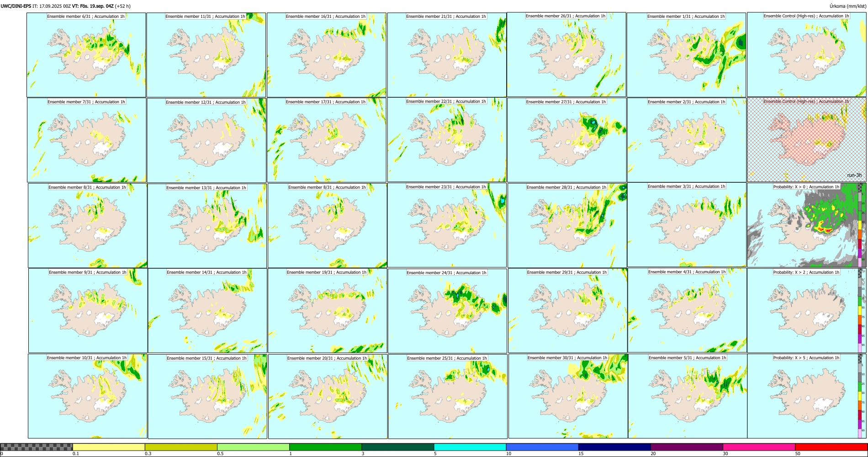This screenshot has height=457, width=868.
Task: Select the Ensemble member 11/31 precipitation map
Action: coord(206,55)
